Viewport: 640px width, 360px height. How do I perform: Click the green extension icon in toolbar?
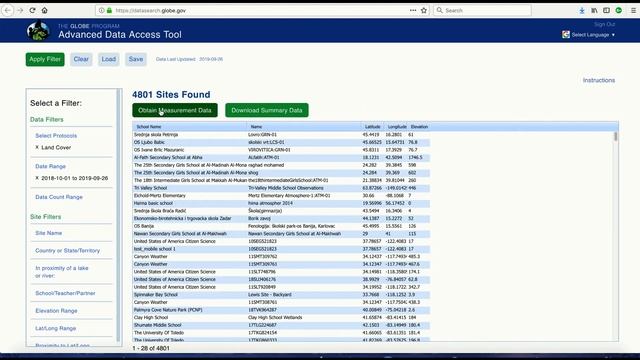(619, 10)
